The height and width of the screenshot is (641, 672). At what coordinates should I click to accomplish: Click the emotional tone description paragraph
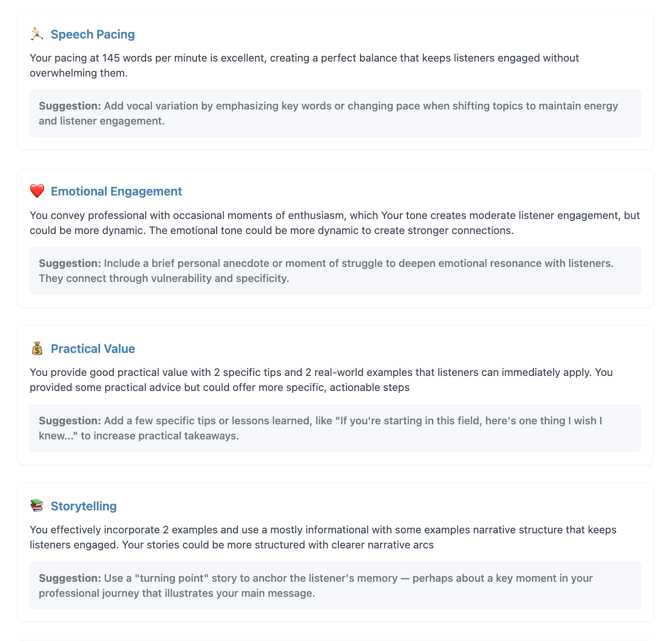pos(335,223)
